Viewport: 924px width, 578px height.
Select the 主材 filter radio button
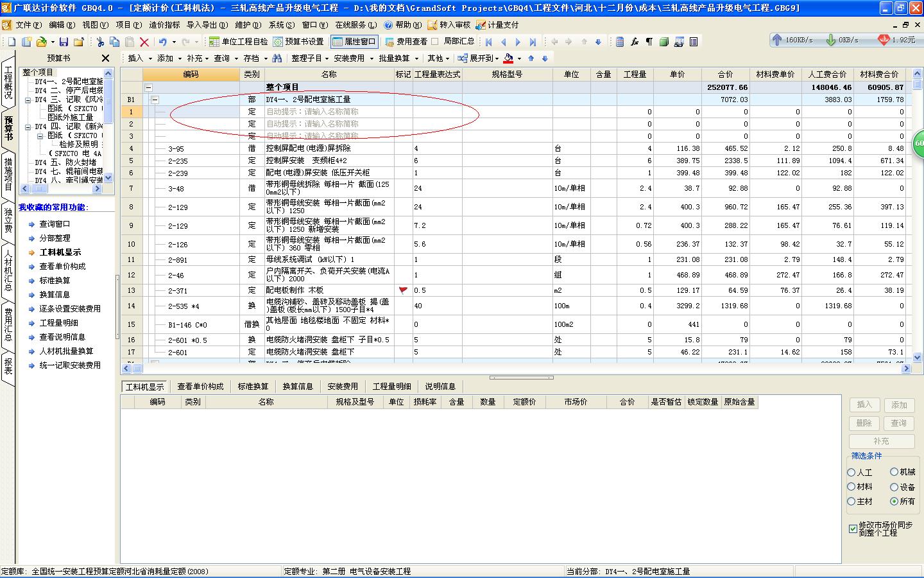851,502
